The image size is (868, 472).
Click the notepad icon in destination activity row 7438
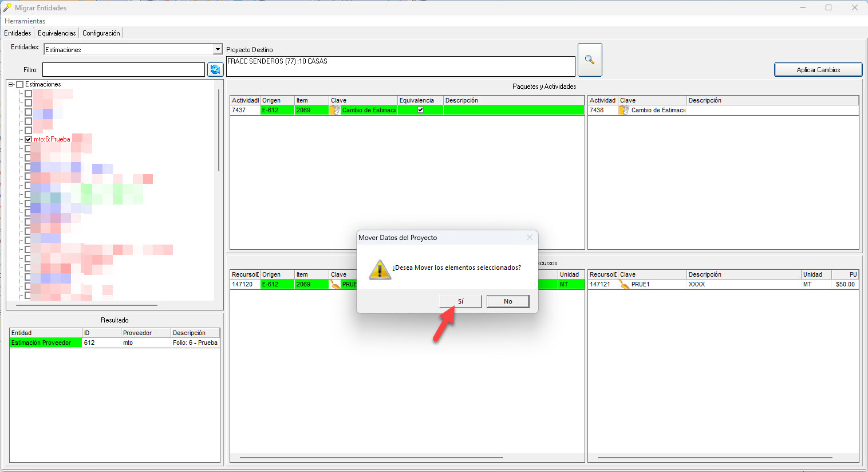click(624, 110)
